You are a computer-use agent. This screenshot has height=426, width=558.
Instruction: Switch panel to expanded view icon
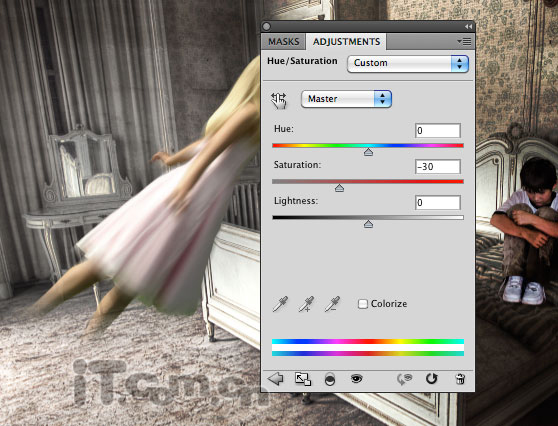tap(303, 379)
